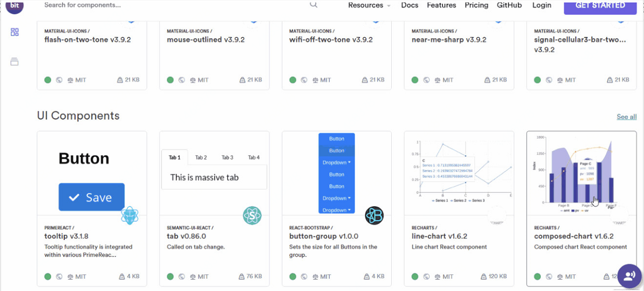Click the blue Save button preview

[x=91, y=197]
